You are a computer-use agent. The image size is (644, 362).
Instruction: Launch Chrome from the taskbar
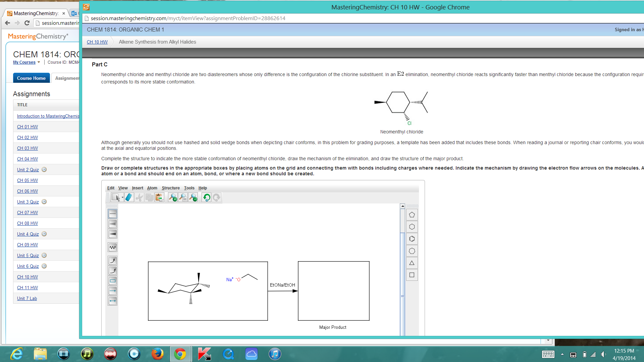click(x=181, y=354)
